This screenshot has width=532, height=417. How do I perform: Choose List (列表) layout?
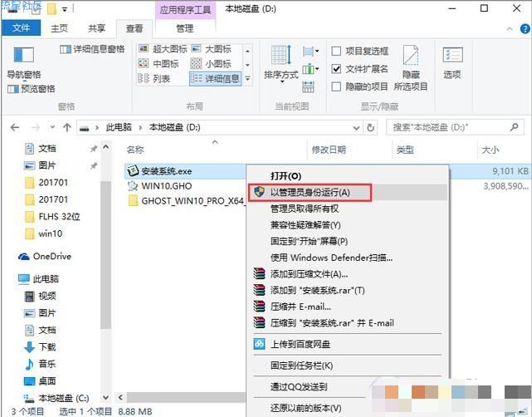[x=154, y=78]
